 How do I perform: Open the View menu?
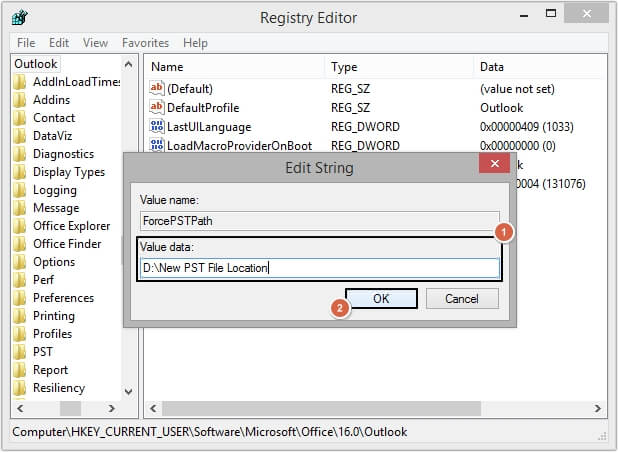point(95,43)
